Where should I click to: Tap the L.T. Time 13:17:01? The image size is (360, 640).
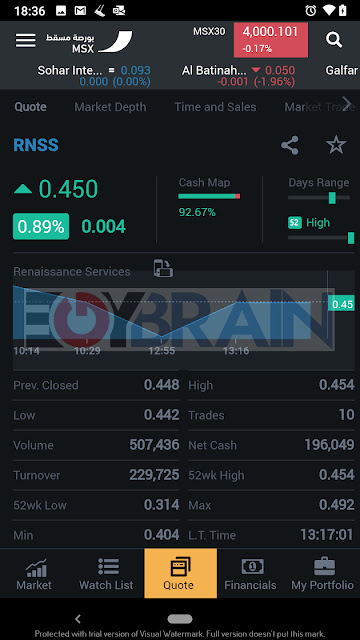coord(327,535)
